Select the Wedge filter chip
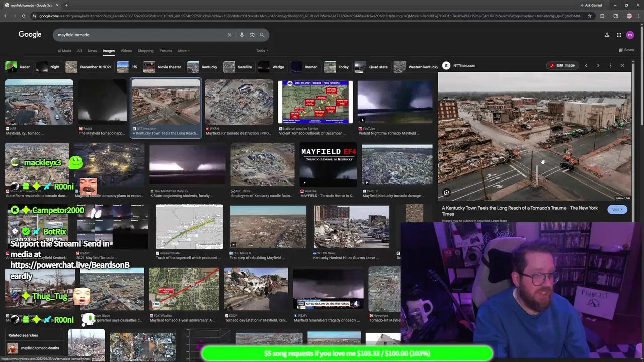Image resolution: width=644 pixels, height=362 pixels. (272, 67)
